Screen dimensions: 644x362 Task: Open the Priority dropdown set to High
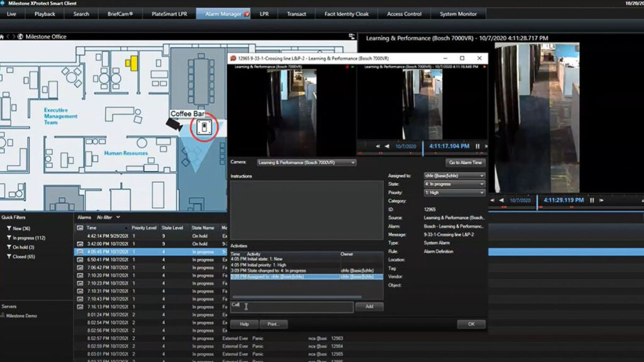453,192
